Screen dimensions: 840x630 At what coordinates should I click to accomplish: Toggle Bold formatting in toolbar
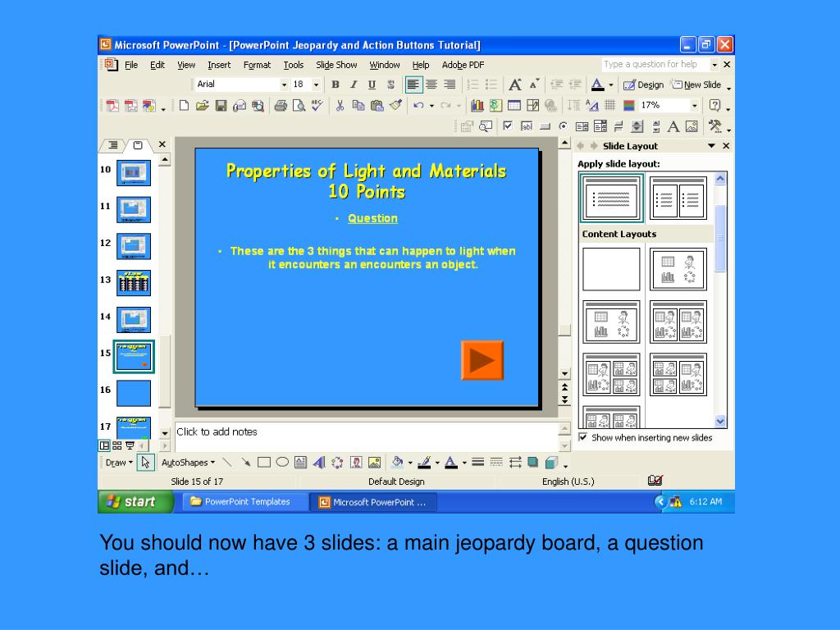coord(336,84)
